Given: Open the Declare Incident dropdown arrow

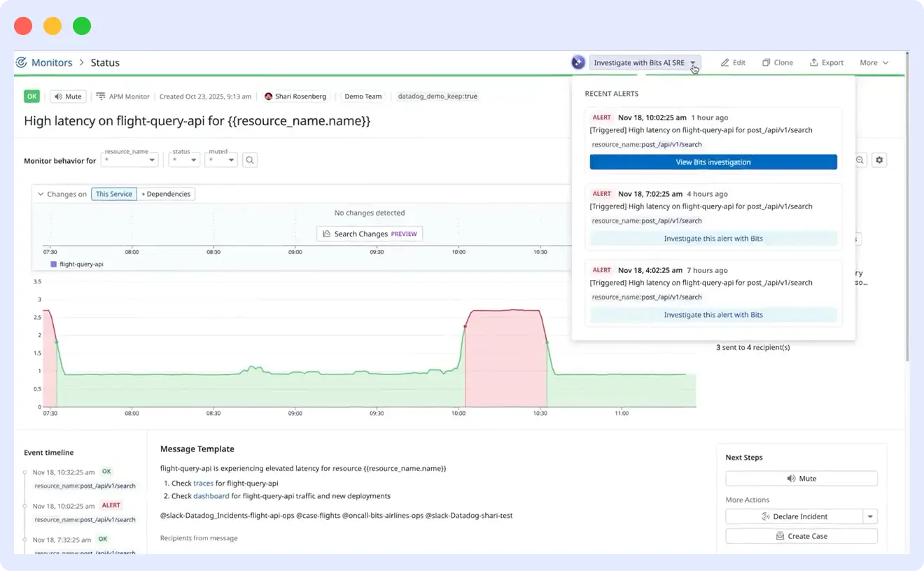Looking at the screenshot, I should (870, 516).
